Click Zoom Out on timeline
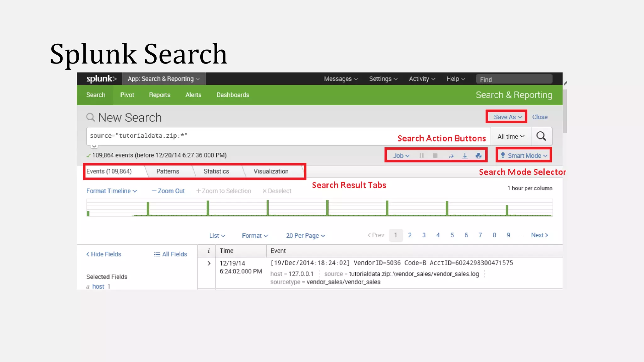Viewport: 644px width, 362px height. pyautogui.click(x=168, y=191)
